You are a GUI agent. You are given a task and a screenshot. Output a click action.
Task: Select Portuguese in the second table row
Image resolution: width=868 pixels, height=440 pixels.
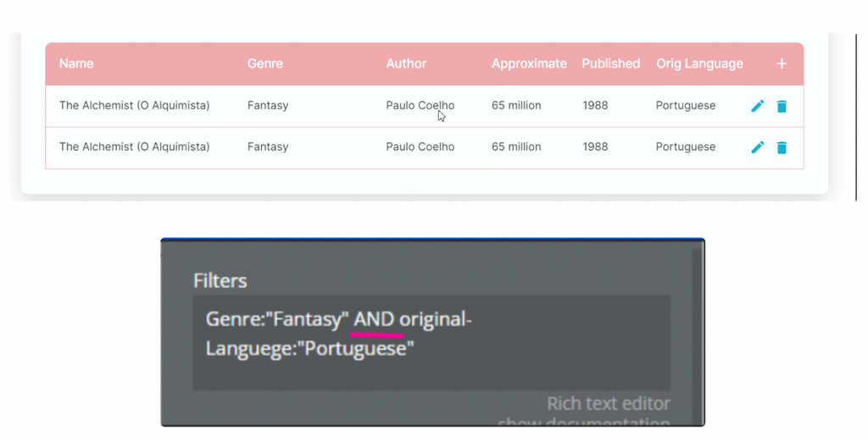(685, 148)
